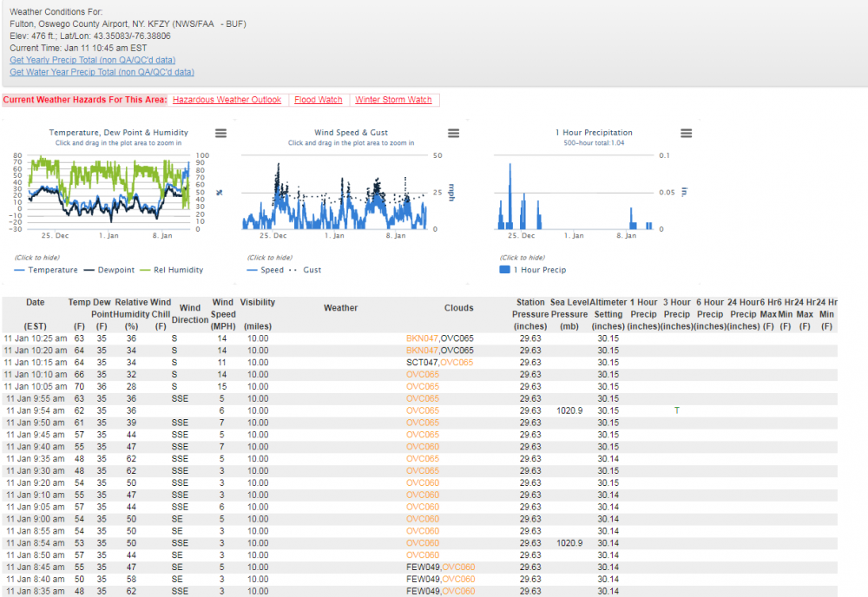Image resolution: width=868 pixels, height=597 pixels.
Task: Click SCT047 in the 10:15 am row
Action: coord(422,363)
